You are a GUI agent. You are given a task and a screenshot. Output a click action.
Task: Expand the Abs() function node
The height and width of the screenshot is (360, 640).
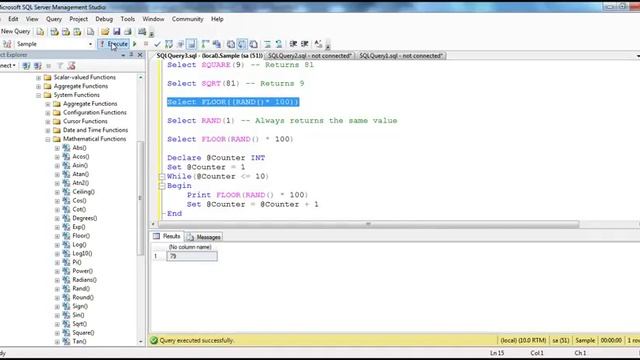[x=57, y=148]
